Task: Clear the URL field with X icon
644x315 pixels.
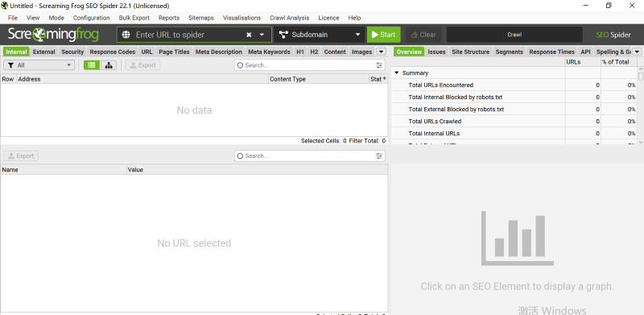Action: point(249,35)
